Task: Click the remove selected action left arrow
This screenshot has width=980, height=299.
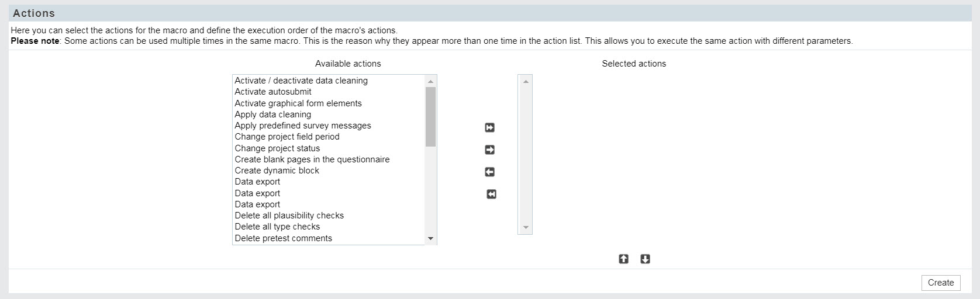Action: click(490, 172)
